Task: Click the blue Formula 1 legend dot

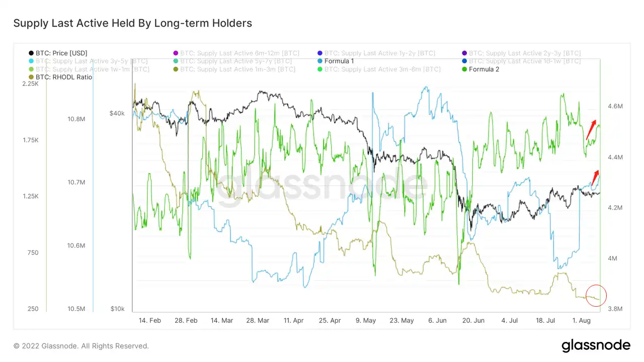Action: point(320,61)
